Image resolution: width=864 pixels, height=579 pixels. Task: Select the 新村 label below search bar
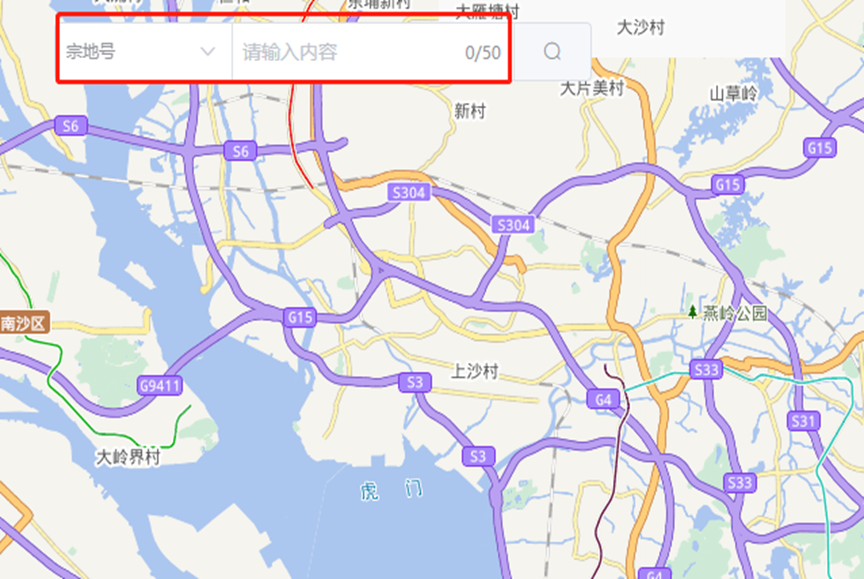pos(469,111)
